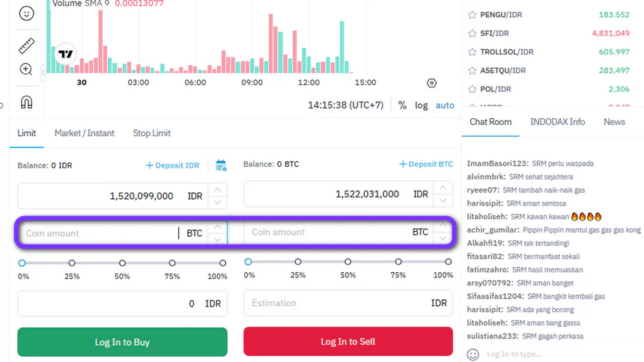Activate the zoom in tool
Image resolution: width=644 pixels, height=362 pixels.
point(26,69)
